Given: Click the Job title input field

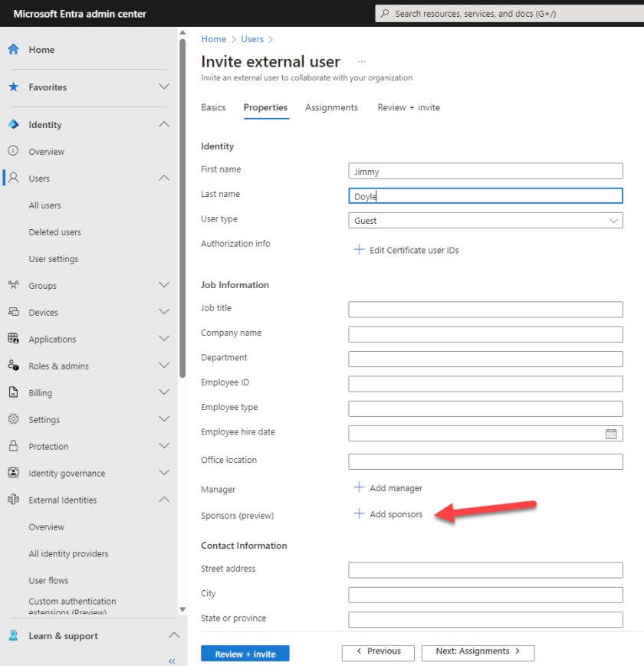Looking at the screenshot, I should pos(485,309).
